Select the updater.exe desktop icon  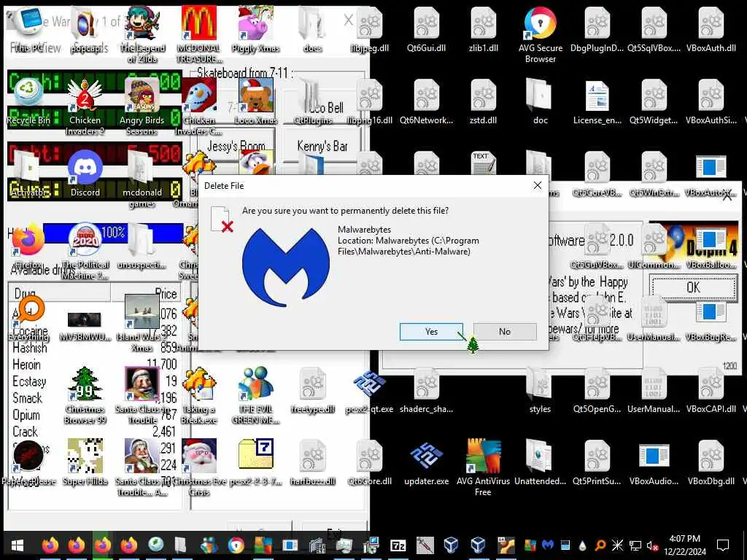point(426,462)
